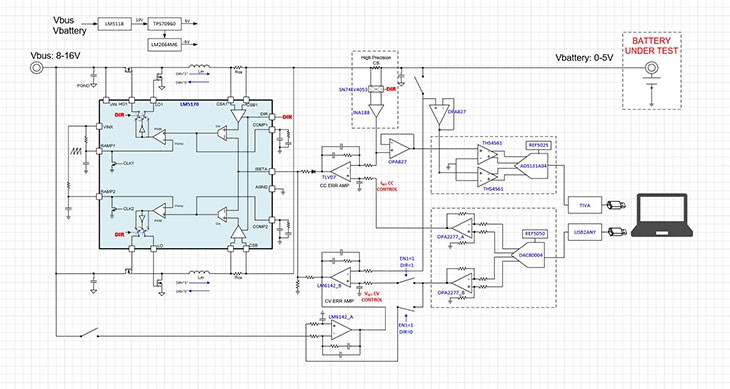Image resolution: width=730 pixels, height=389 pixels.
Task: Select the TPS70960 block
Action: click(164, 23)
